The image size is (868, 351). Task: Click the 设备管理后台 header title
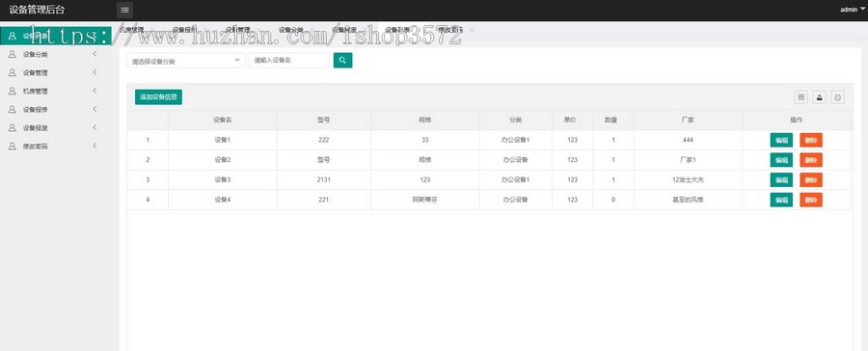point(37,10)
